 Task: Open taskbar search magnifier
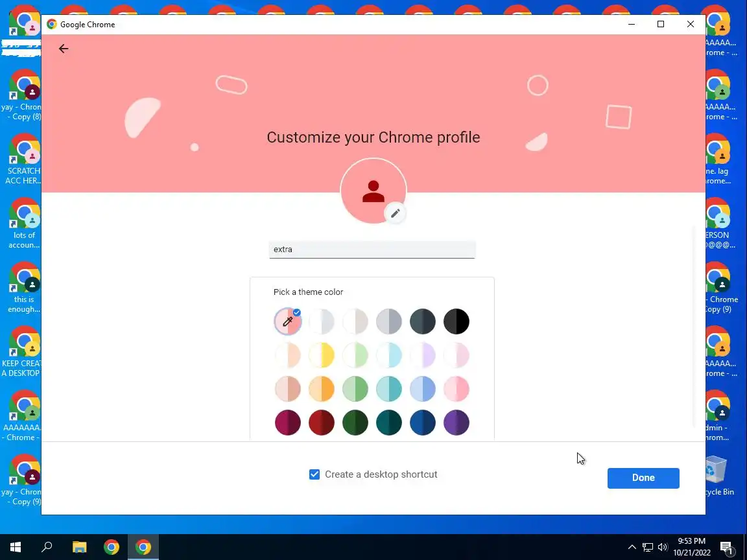click(47, 546)
